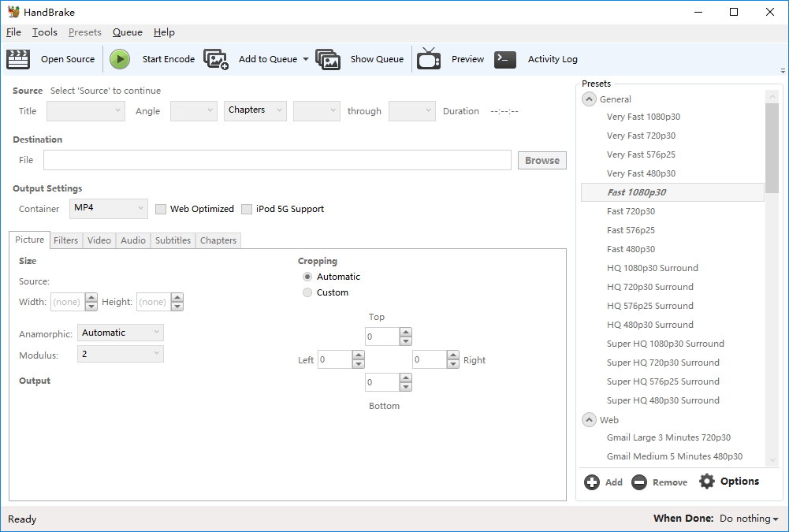This screenshot has width=789, height=532.
Task: Click the Activity Log terminal icon
Action: (505, 59)
